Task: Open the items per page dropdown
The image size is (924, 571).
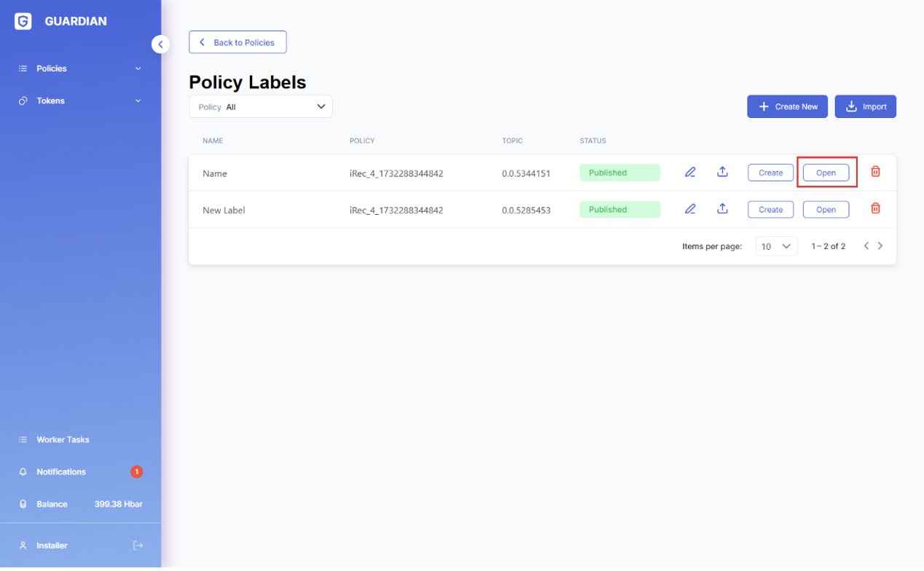Action: [x=776, y=246]
